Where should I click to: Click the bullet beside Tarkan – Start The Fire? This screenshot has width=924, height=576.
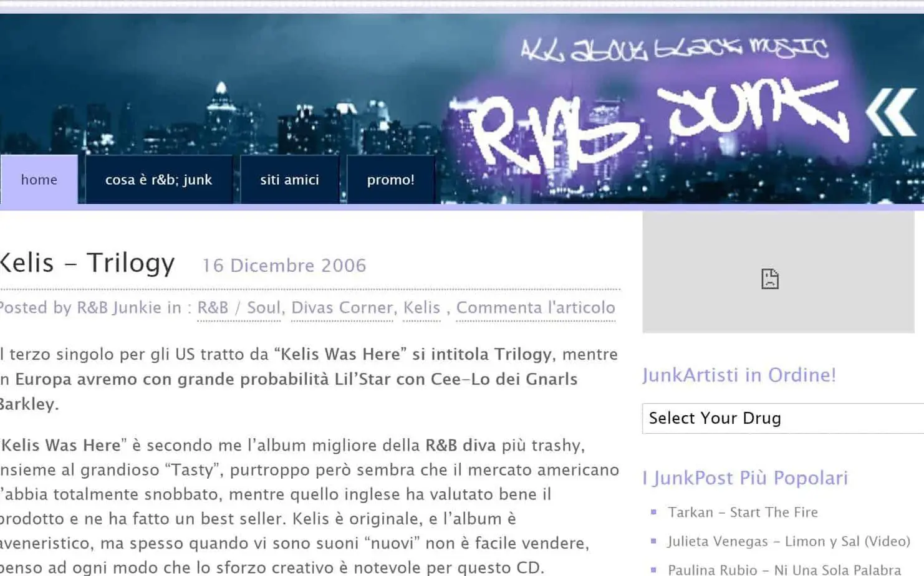[x=653, y=512]
